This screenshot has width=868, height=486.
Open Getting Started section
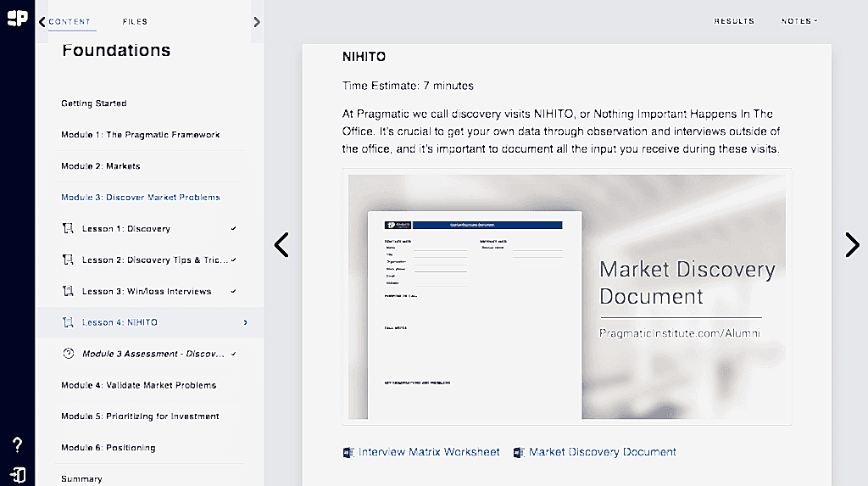click(x=94, y=103)
